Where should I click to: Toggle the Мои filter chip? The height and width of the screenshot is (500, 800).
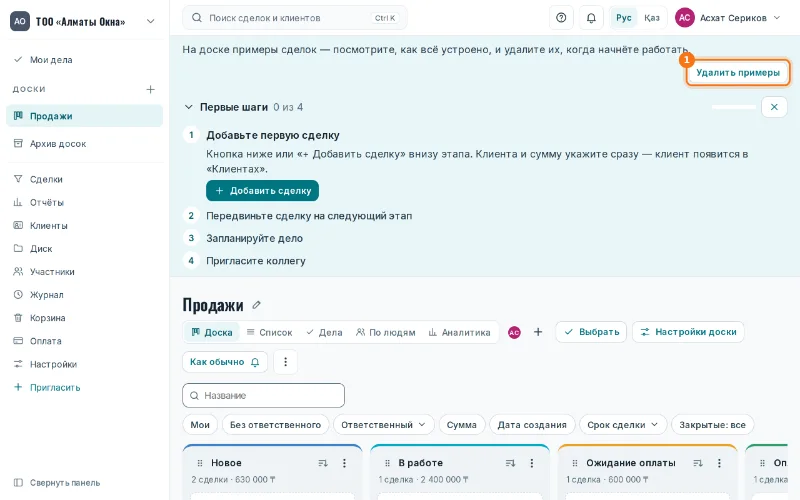[200, 424]
